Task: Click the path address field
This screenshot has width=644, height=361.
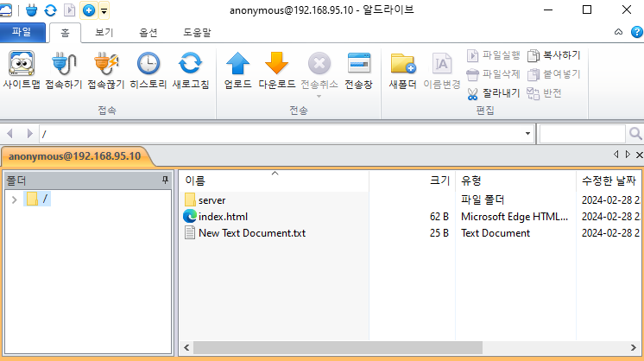Action: (281, 134)
